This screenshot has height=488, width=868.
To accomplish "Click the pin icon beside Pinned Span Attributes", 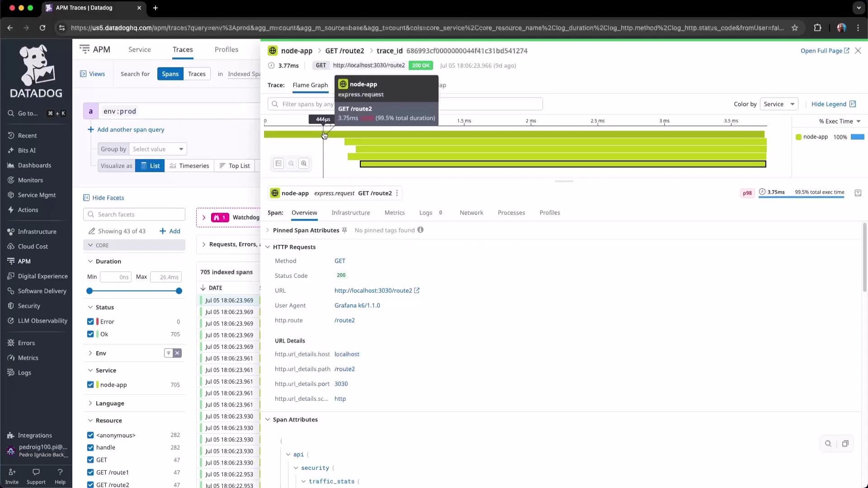I will point(344,230).
